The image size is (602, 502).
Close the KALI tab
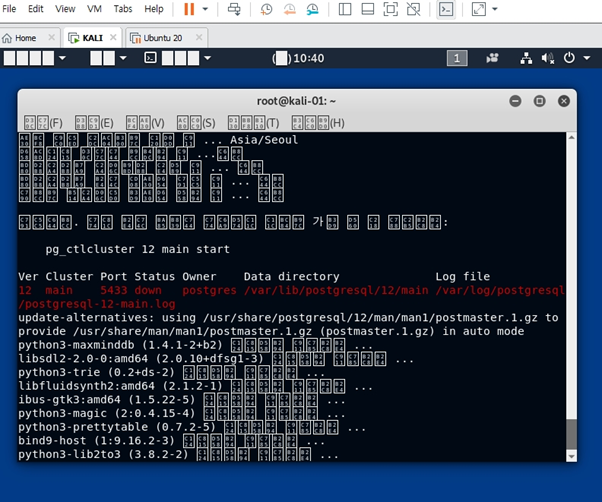113,37
